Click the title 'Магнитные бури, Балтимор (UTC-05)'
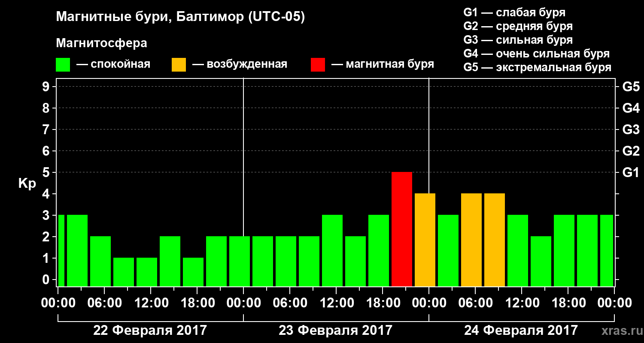 coord(180,17)
